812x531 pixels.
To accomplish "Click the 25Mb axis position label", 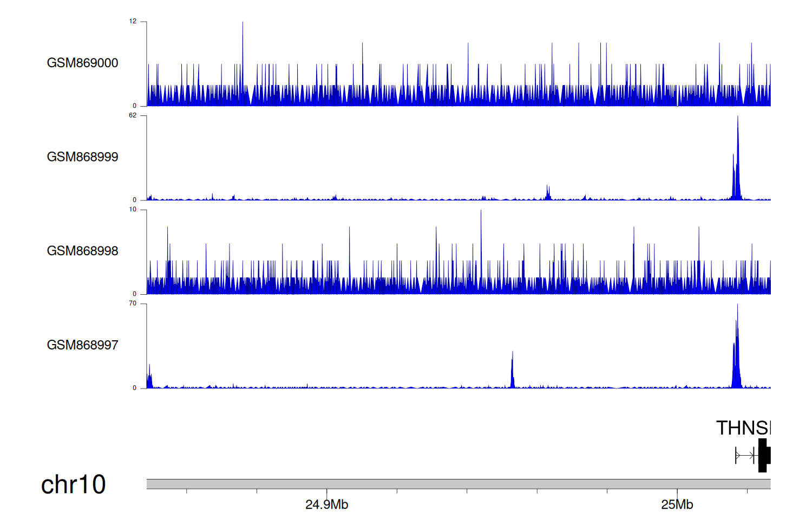I will pyautogui.click(x=677, y=505).
